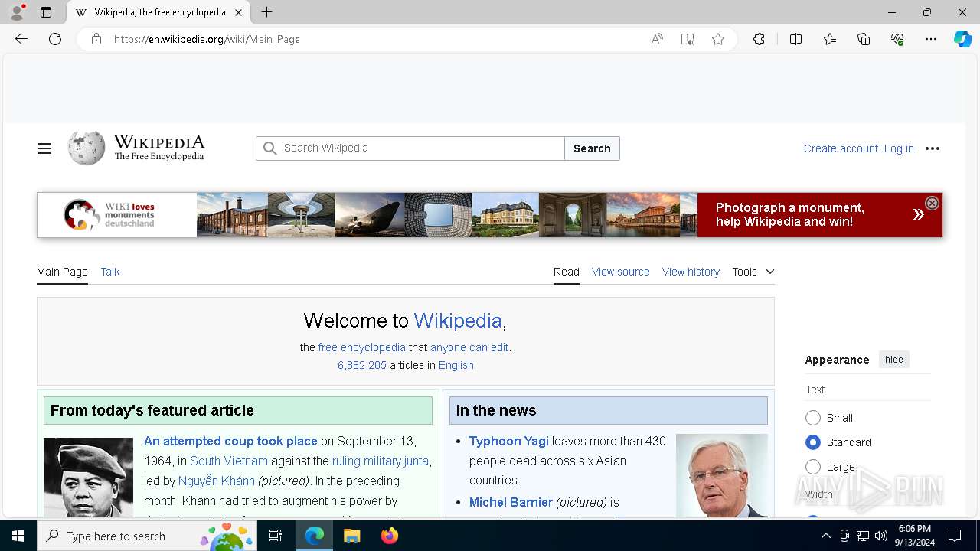980x551 pixels.
Task: Open Read aloud icon in address bar
Action: pos(657,39)
